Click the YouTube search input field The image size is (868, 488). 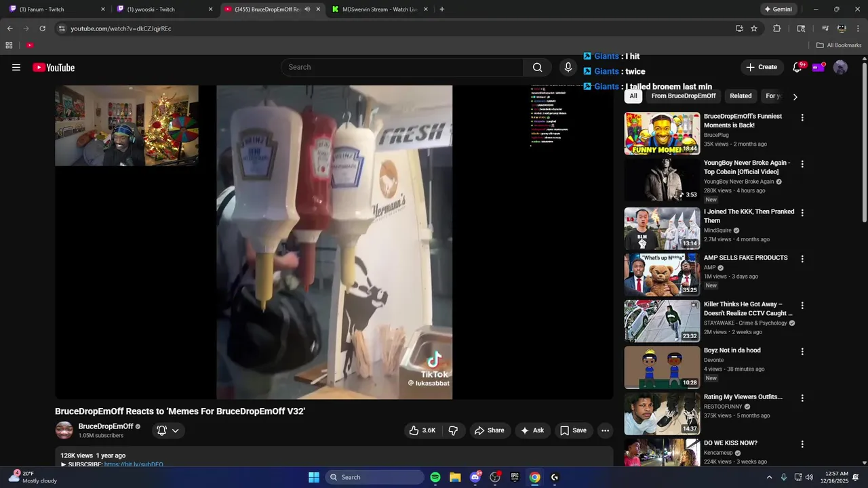[401, 67]
